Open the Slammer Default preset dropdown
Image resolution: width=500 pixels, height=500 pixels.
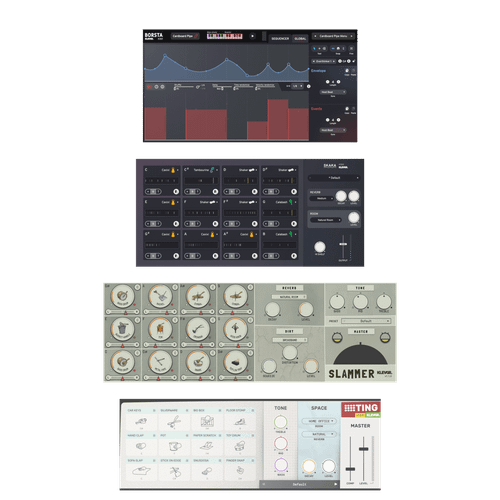tap(366, 321)
